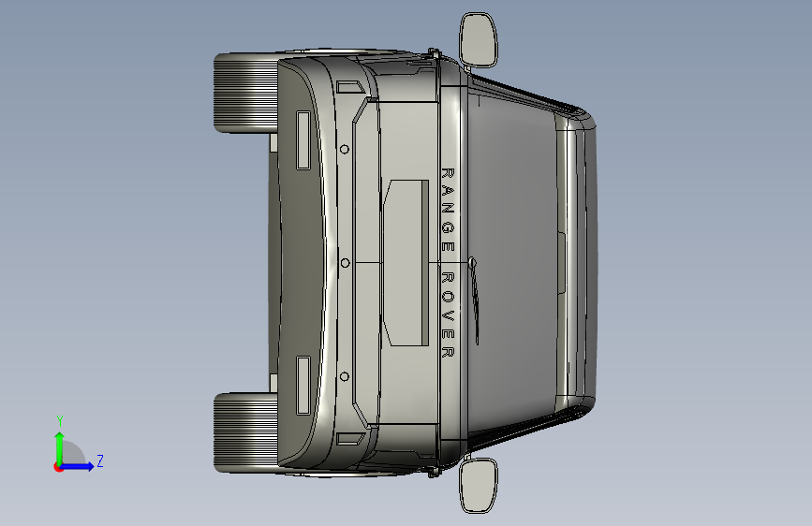Select the windshield glass surface
Viewport: 812px width, 526px height.
(512, 263)
